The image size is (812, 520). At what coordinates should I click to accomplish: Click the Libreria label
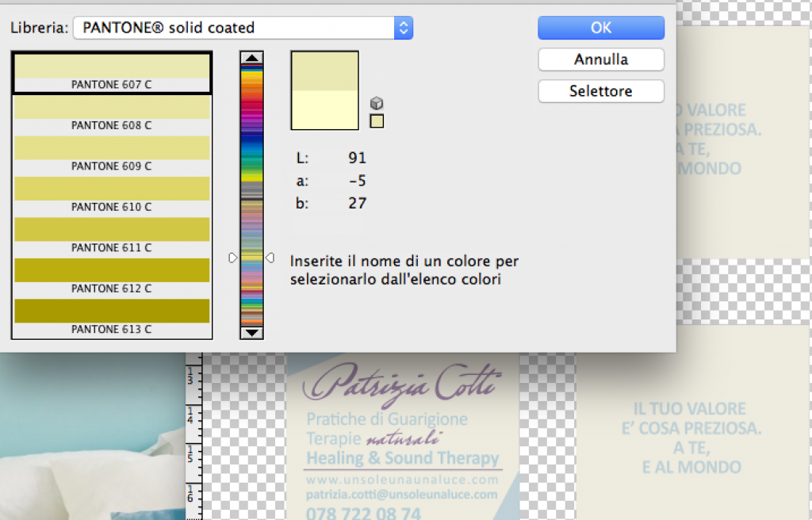pos(40,28)
